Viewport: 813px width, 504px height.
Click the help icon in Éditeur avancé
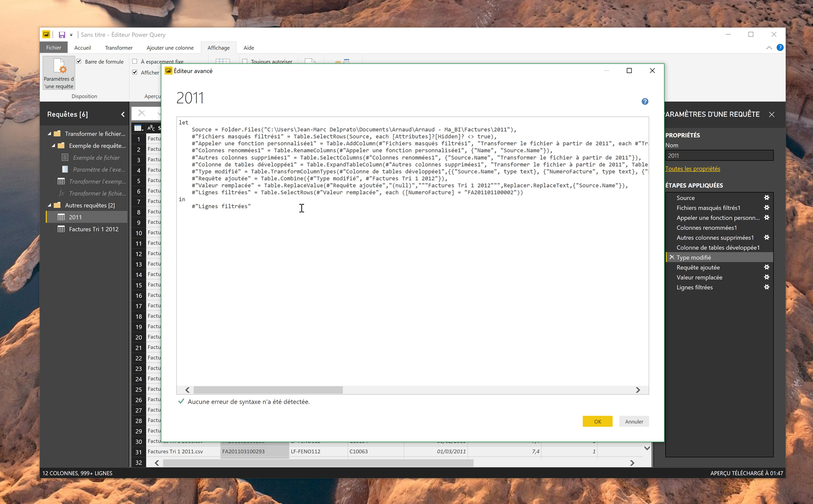coord(645,102)
